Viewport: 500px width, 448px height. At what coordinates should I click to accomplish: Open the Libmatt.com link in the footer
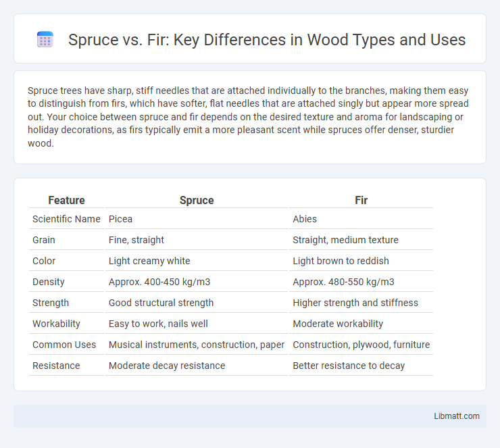pos(456,416)
